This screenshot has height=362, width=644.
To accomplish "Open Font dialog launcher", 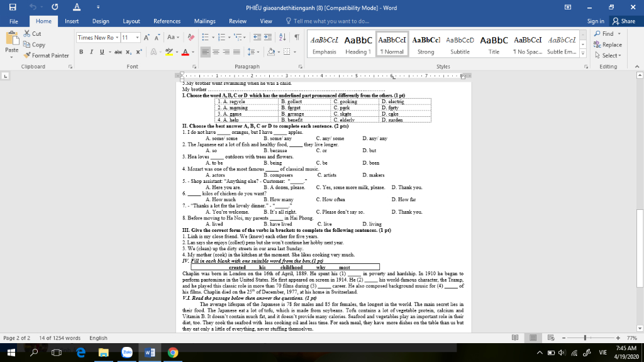I will (194, 67).
